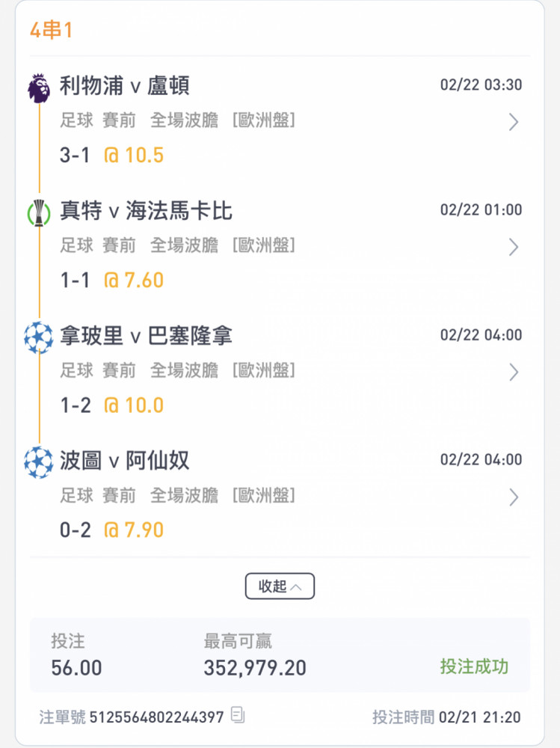Open the 真特 v 海法馬卡比 match title
Screen dimensions: 560x748
146,211
